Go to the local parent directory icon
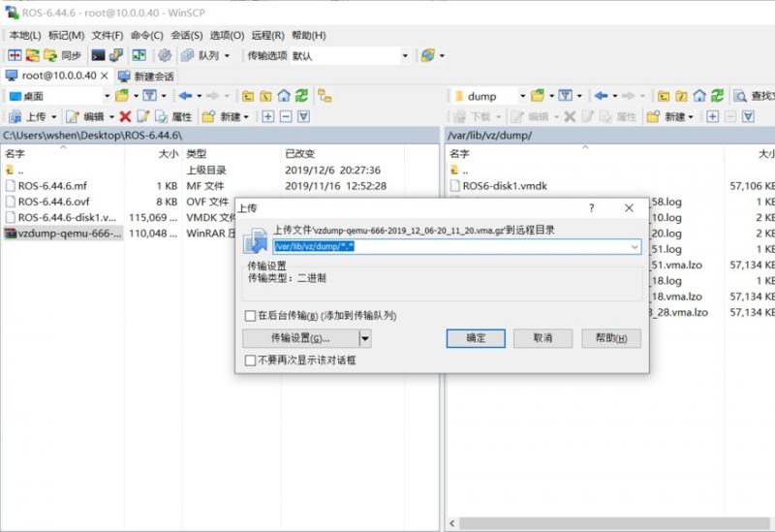This screenshot has width=775, height=532. point(248,96)
